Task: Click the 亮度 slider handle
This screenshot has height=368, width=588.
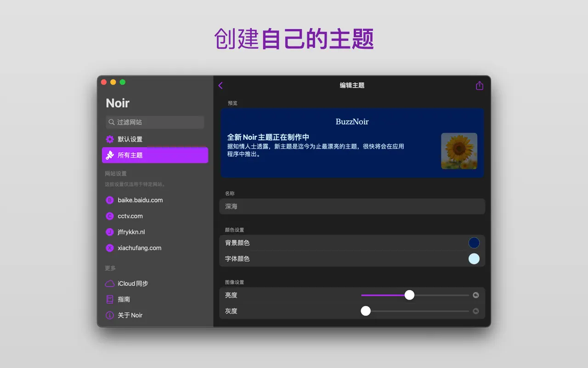Action: pyautogui.click(x=409, y=295)
